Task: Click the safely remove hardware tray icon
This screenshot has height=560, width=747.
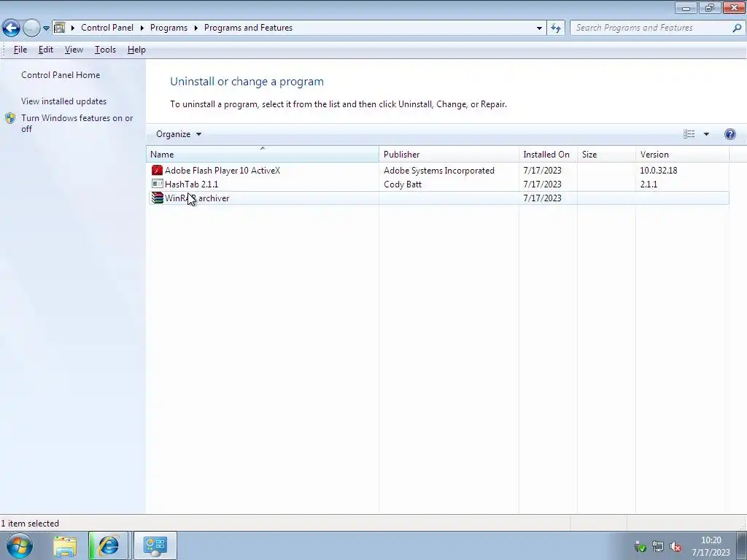Action: [640, 547]
